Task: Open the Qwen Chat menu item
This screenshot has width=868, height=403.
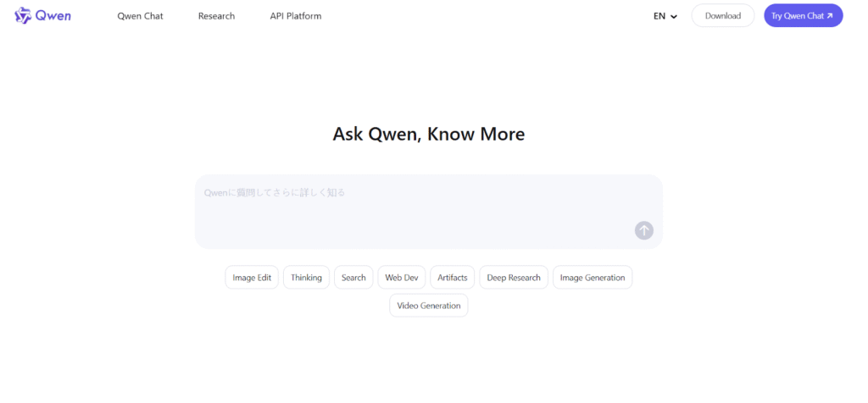Action: (140, 16)
